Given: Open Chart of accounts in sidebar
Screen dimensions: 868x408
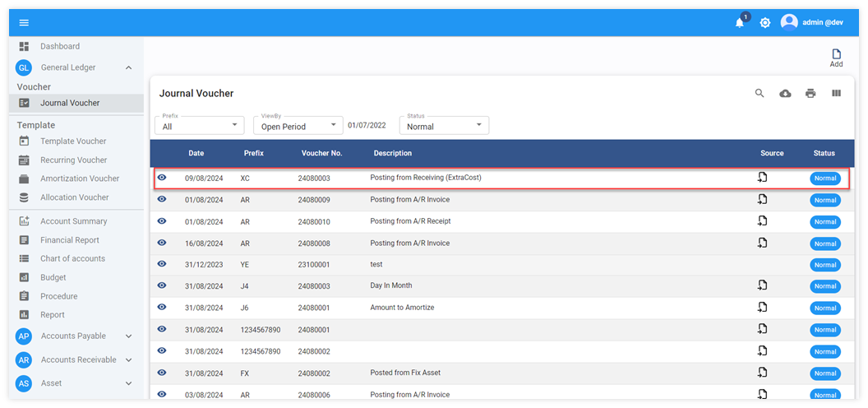Looking at the screenshot, I should coord(72,258).
